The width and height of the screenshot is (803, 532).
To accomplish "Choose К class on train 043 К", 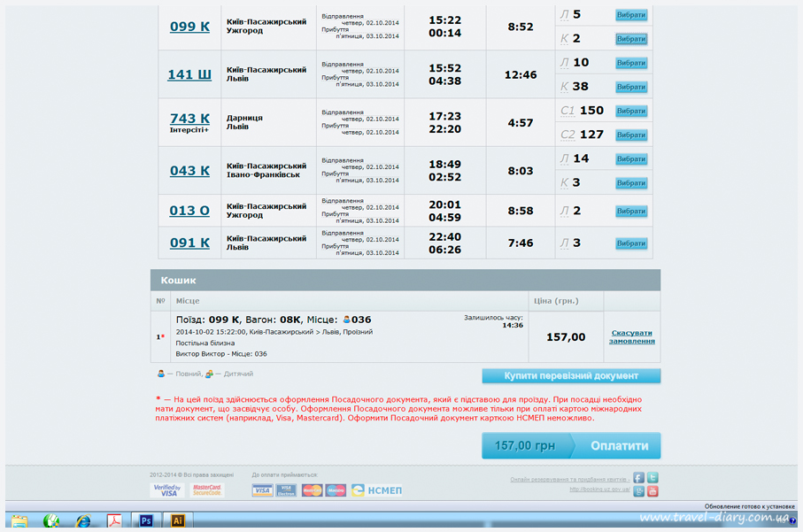I will coord(630,183).
